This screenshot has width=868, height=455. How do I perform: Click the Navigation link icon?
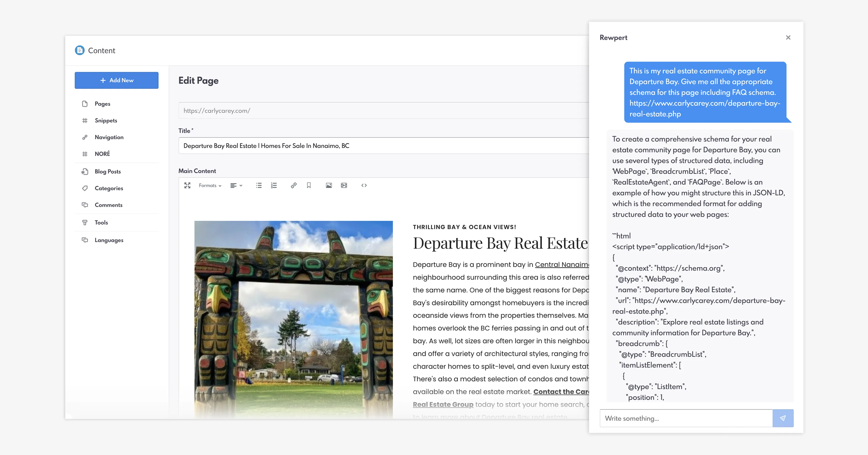(85, 137)
